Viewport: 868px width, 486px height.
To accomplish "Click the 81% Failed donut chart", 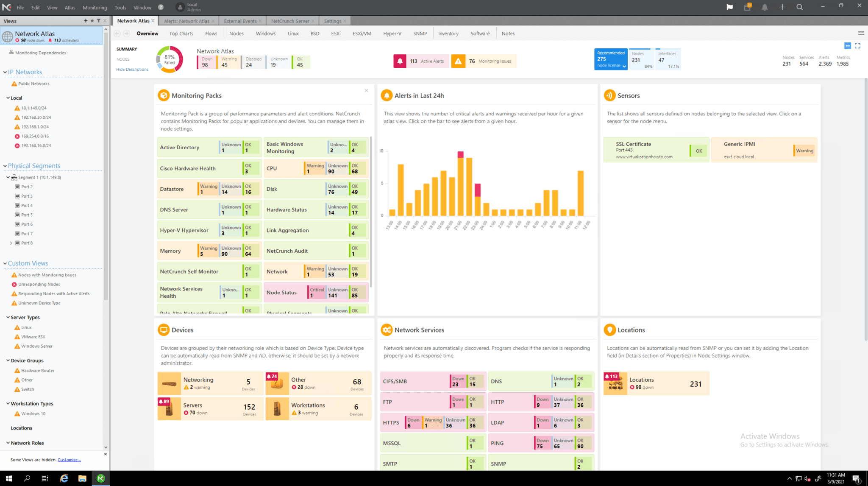I will coord(169,59).
